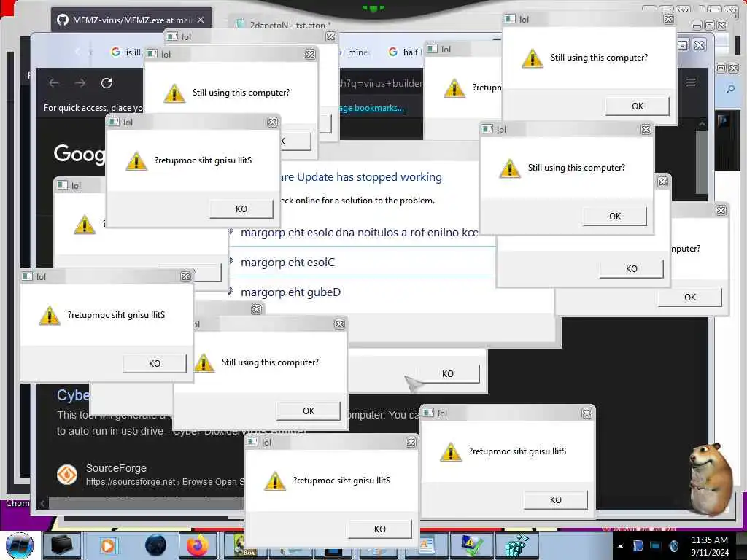Open the SourceForge result name
747x560 pixels.
point(116,468)
